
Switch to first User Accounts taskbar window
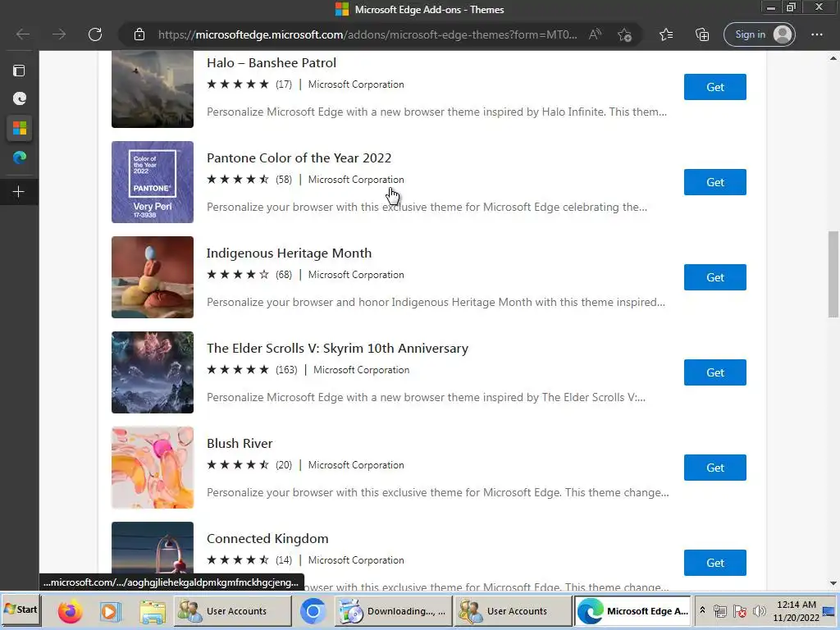pos(233,611)
